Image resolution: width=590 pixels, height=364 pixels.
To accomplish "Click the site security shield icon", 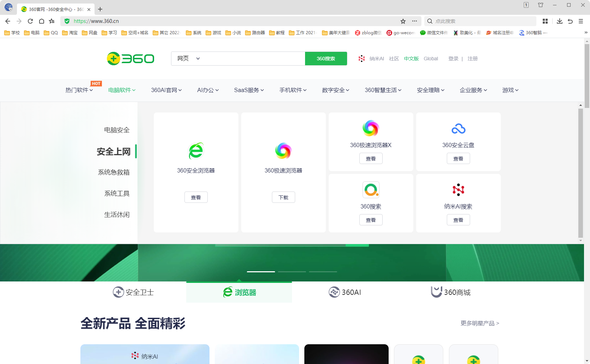I will pyautogui.click(x=67, y=21).
